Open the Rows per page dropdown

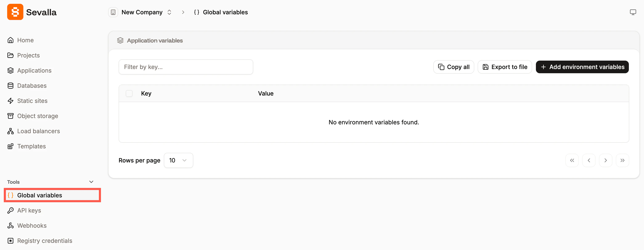coord(178,160)
